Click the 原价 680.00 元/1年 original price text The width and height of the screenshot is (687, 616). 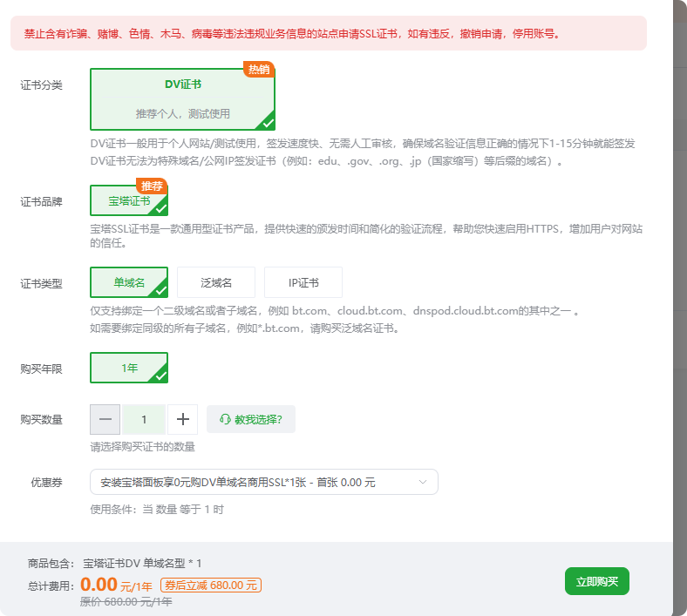[126, 602]
